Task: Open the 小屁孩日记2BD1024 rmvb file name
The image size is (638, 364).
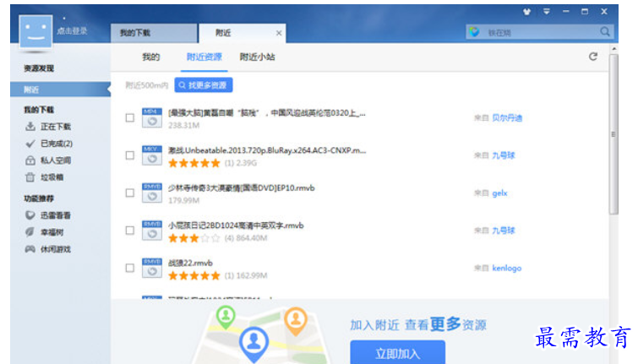Action: point(236,225)
